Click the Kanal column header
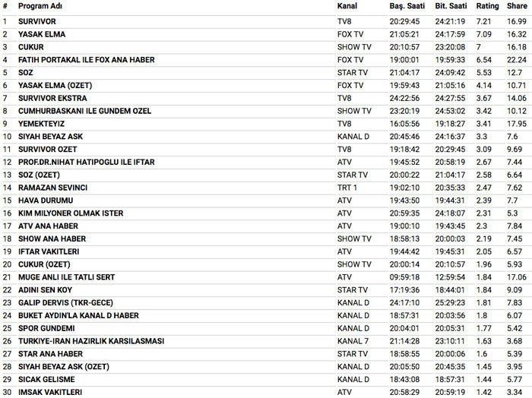Image resolution: width=532 pixels, height=398 pixels. (x=347, y=6)
